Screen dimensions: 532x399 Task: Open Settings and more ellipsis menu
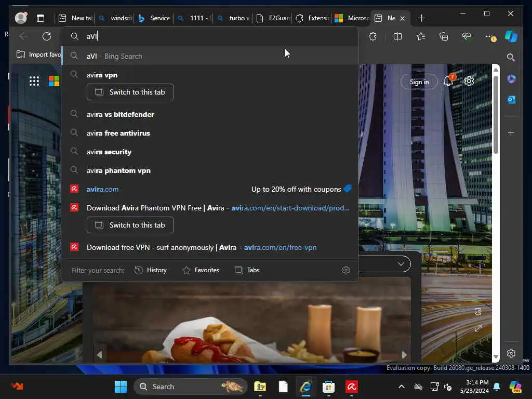[x=489, y=36]
